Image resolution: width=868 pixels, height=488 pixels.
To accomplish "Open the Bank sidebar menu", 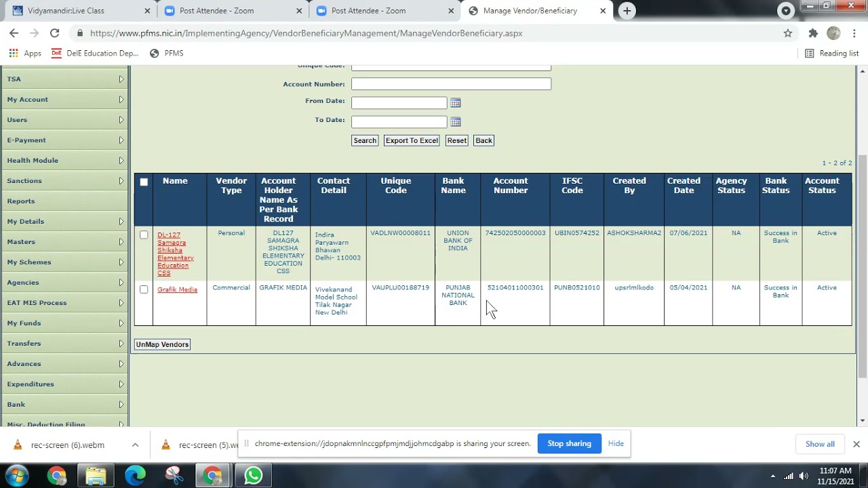I will click(x=64, y=405).
